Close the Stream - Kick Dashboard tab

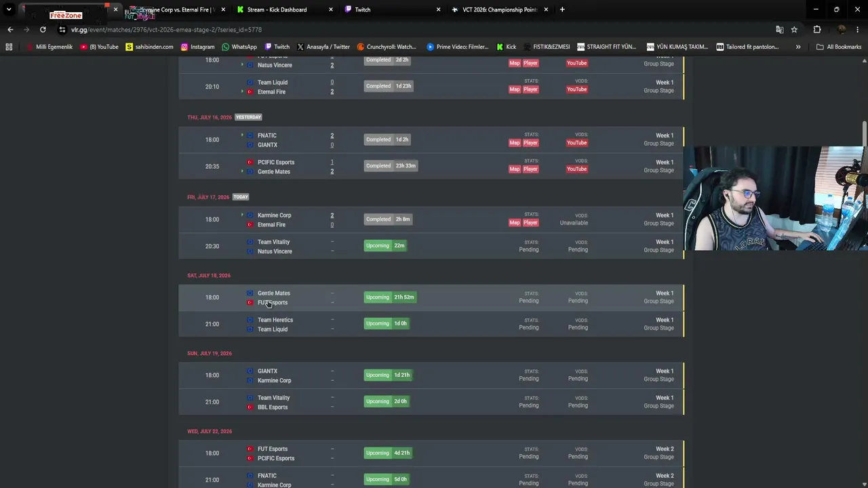click(330, 9)
